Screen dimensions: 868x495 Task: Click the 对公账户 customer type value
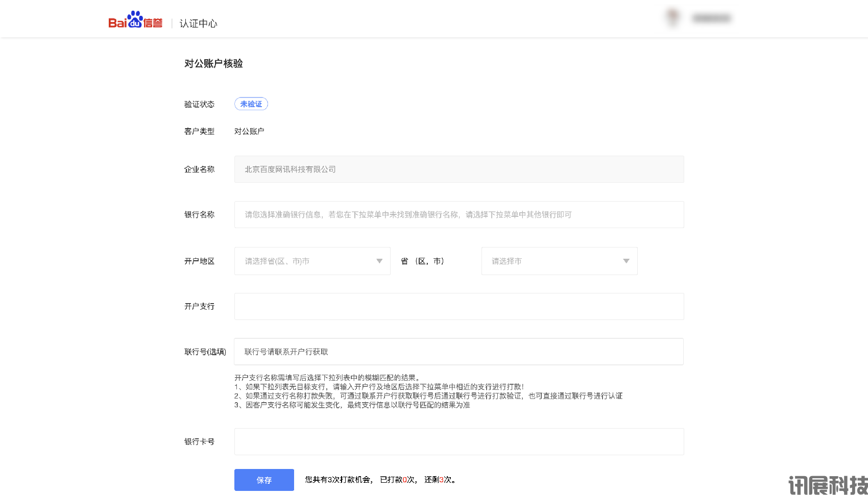(x=249, y=132)
